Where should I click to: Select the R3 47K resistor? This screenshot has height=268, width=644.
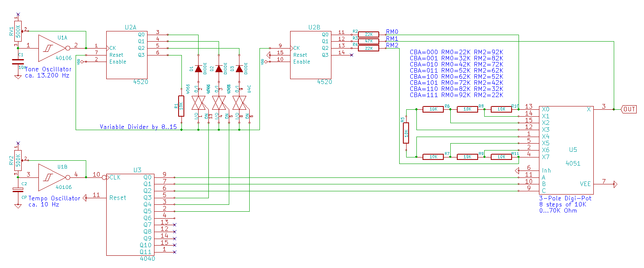pos(369,41)
